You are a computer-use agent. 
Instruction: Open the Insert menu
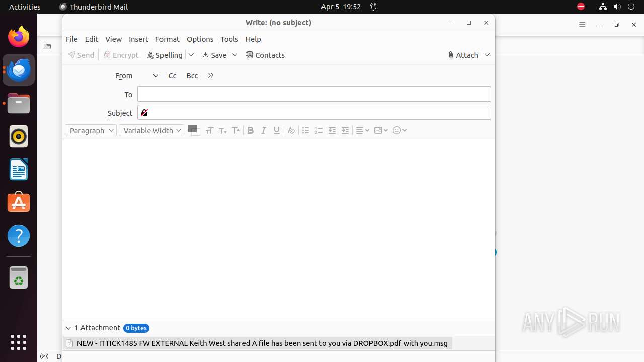[x=138, y=39]
